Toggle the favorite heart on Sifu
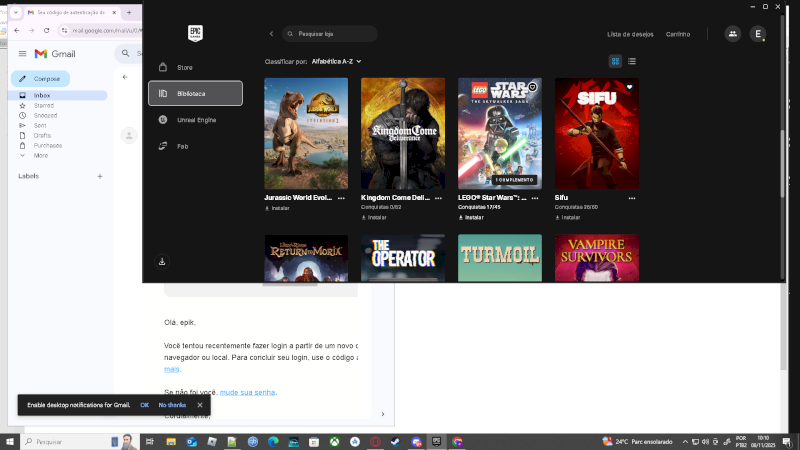This screenshot has height=450, width=800. (629, 87)
